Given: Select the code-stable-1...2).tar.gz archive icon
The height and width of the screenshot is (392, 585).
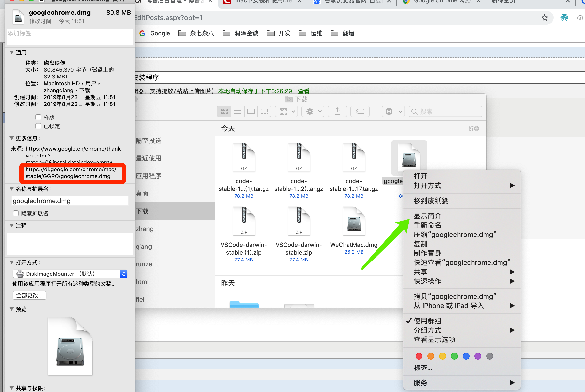Looking at the screenshot, I should coord(299,157).
